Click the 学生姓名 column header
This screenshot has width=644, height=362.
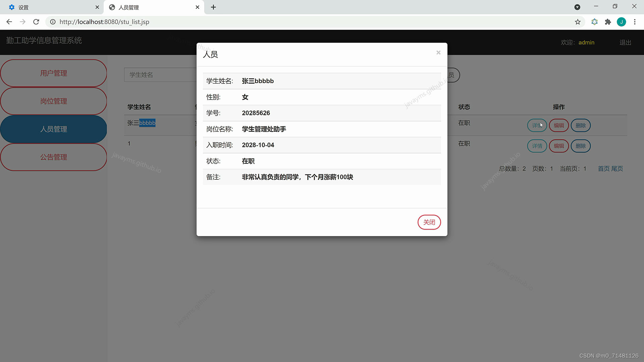(139, 107)
